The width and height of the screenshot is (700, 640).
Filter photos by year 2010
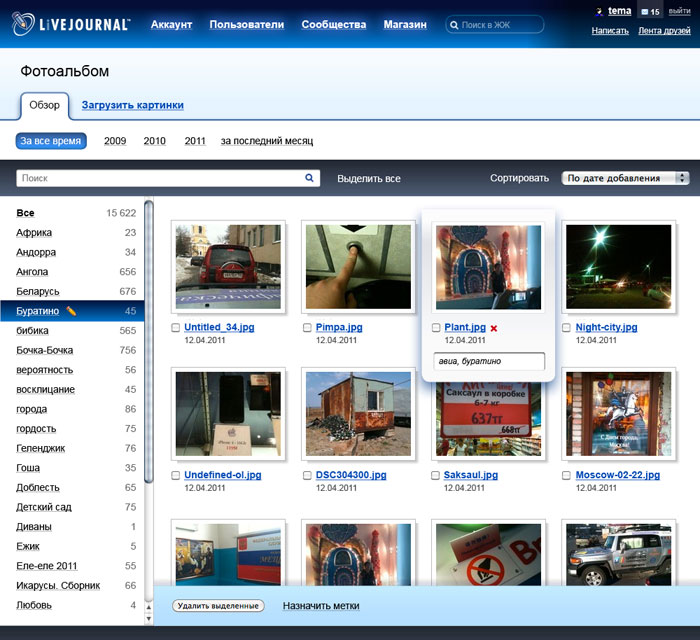[x=154, y=141]
